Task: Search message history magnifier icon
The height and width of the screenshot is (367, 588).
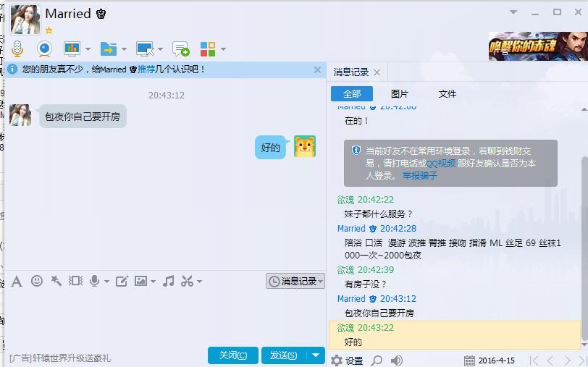Action: pyautogui.click(x=377, y=360)
